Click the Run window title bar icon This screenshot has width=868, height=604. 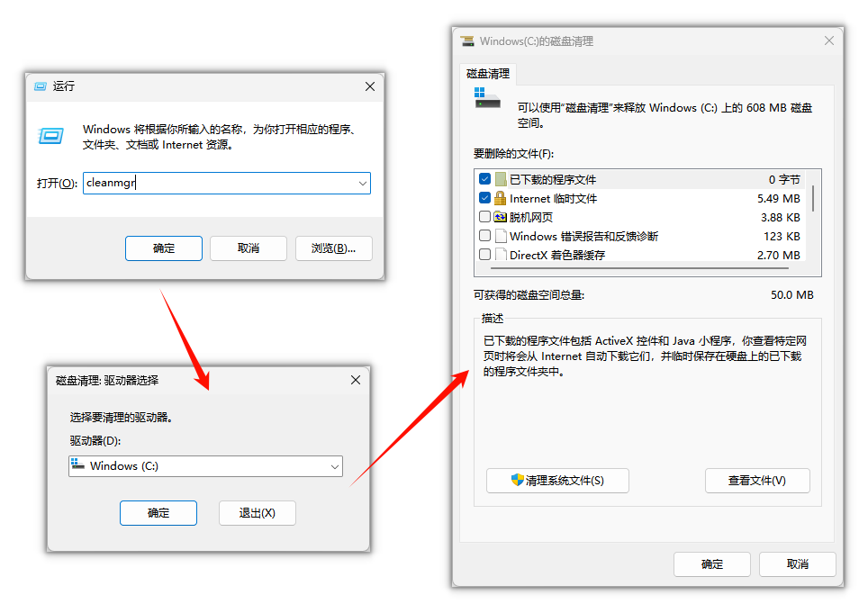[x=40, y=86]
